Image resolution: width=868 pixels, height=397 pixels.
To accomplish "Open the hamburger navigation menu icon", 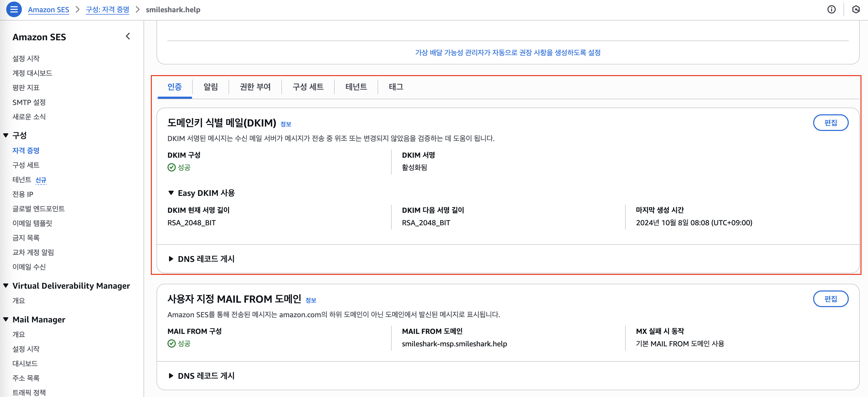I will [14, 9].
